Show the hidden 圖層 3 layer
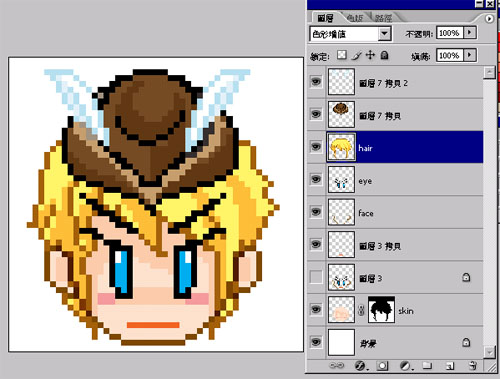500x379 pixels. [316, 277]
